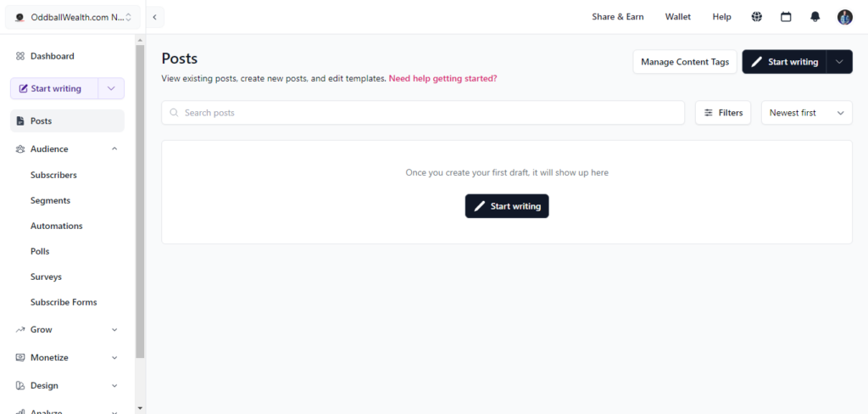Viewport: 868px width, 414px height.
Task: Click sidebar purple Start writing button
Action: [54, 89]
